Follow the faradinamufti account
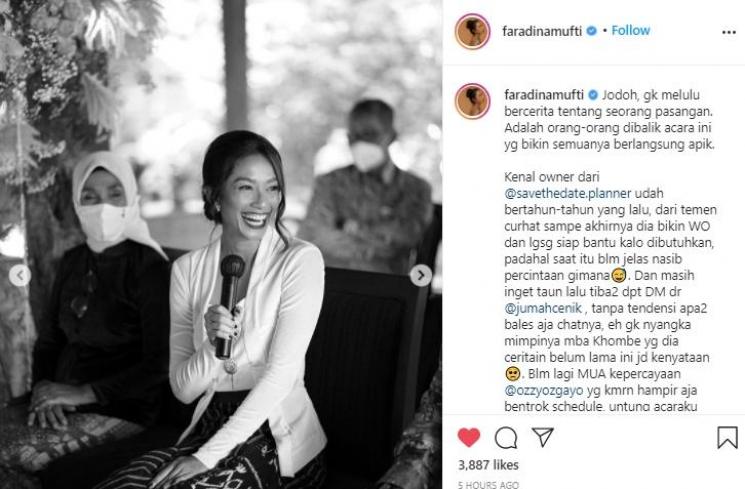This screenshot has width=745, height=489. coord(630,30)
